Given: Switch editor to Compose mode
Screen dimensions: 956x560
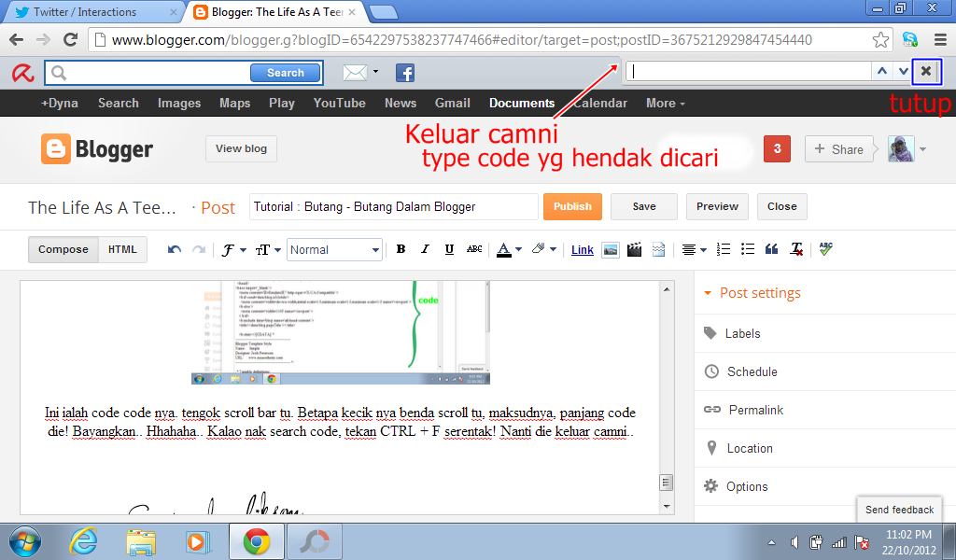Looking at the screenshot, I should tap(63, 249).
